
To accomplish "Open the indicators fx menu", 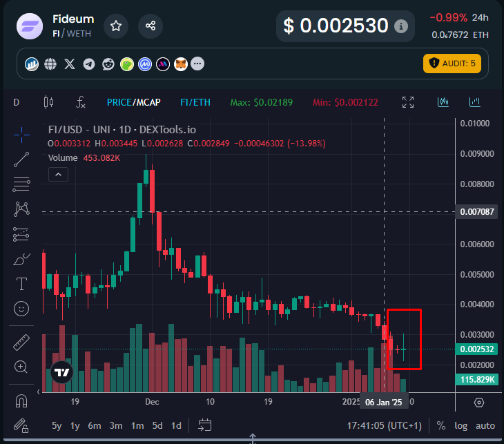I will pos(80,102).
